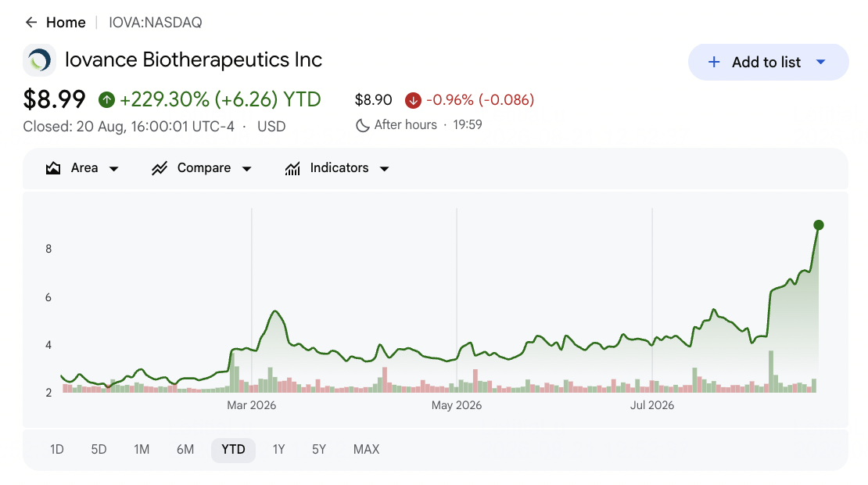Click the plus icon in Add to list
Image resolution: width=868 pixels, height=485 pixels.
[x=714, y=62]
